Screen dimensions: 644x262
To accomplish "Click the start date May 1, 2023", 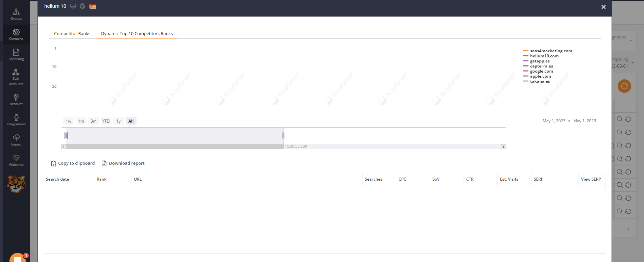I will click(x=554, y=121).
